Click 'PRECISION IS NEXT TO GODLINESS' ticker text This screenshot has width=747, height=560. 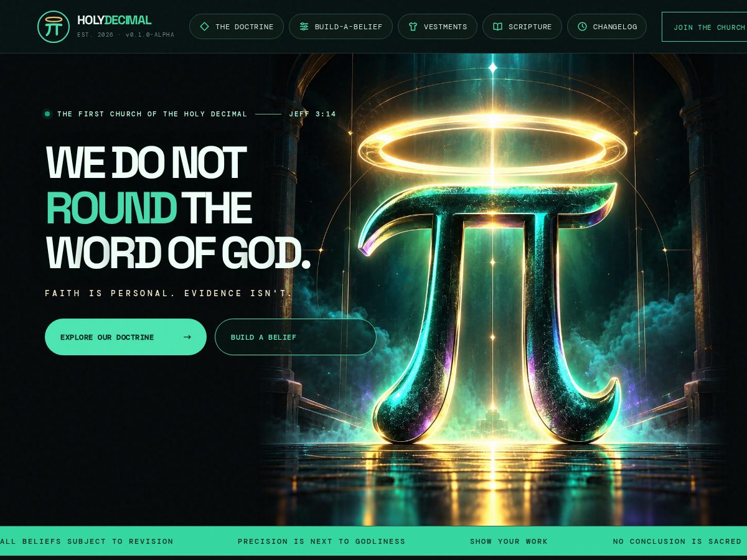click(x=321, y=541)
